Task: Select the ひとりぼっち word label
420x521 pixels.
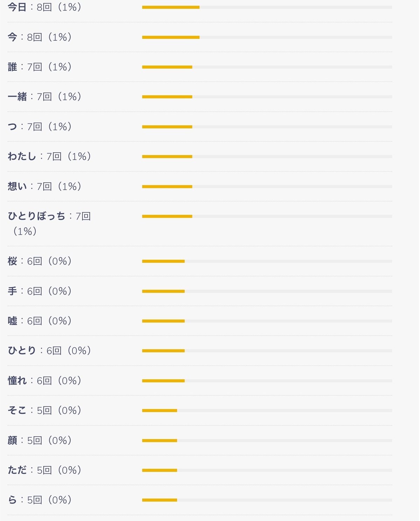Action: point(37,216)
